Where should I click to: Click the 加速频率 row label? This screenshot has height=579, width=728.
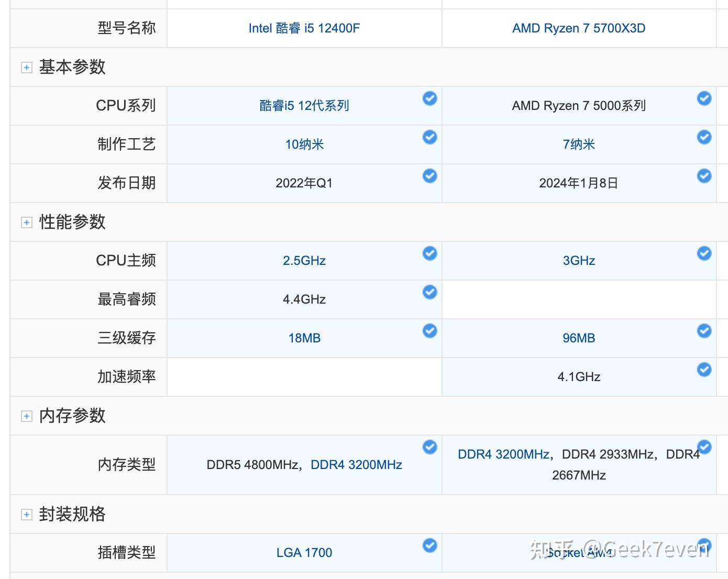pos(127,377)
